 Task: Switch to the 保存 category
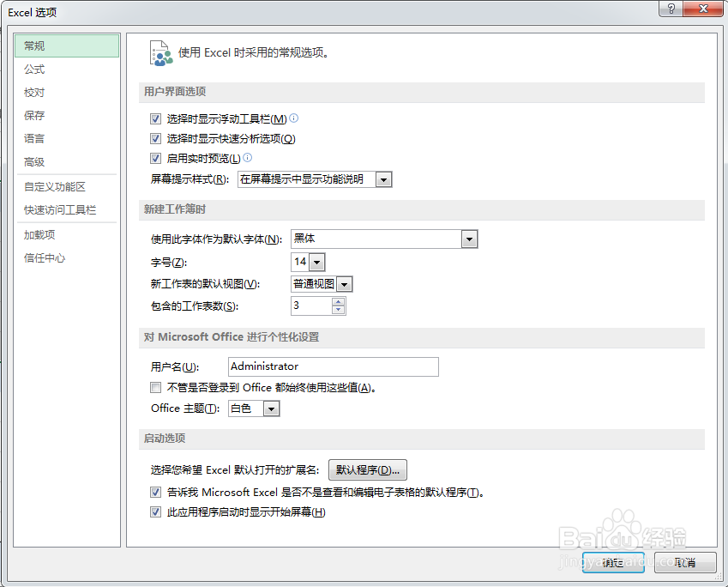(67, 115)
